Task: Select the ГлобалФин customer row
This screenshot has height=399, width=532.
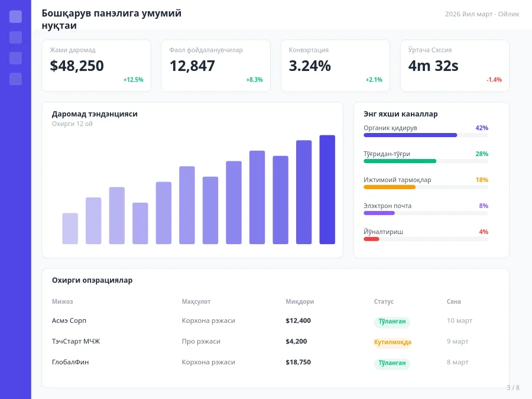Action: [275, 362]
